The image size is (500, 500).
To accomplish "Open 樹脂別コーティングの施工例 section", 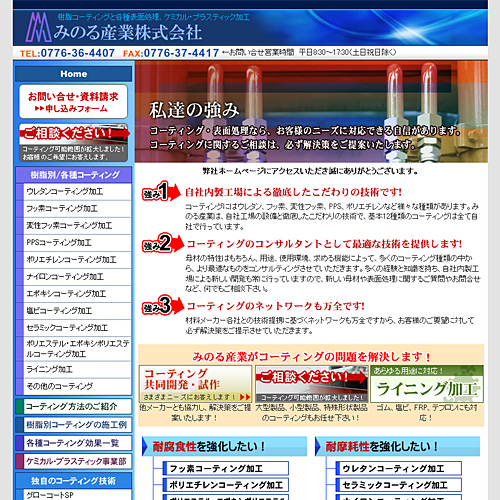I will (74, 425).
